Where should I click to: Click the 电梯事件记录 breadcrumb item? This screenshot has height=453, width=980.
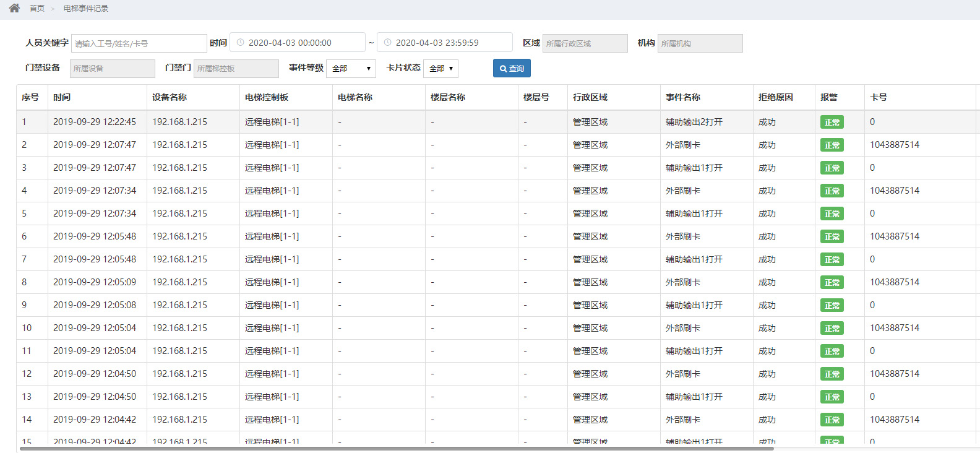click(86, 9)
